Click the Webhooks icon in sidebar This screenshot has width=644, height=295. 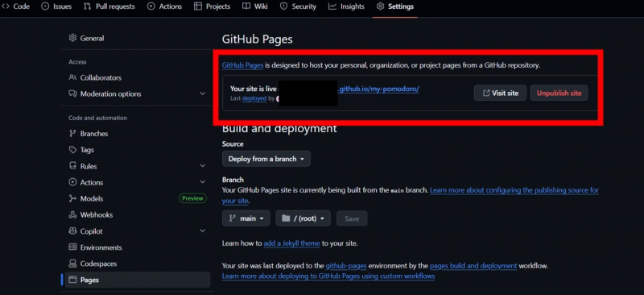pyautogui.click(x=72, y=214)
